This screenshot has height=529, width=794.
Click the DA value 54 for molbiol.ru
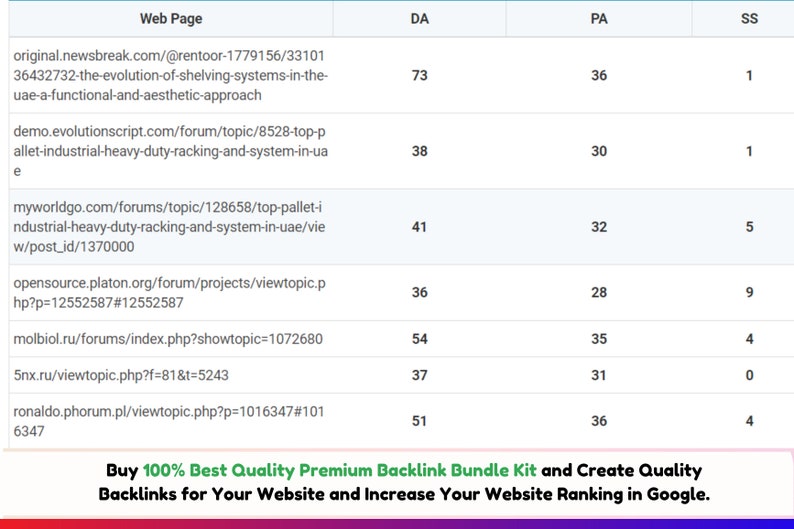pyautogui.click(x=419, y=339)
